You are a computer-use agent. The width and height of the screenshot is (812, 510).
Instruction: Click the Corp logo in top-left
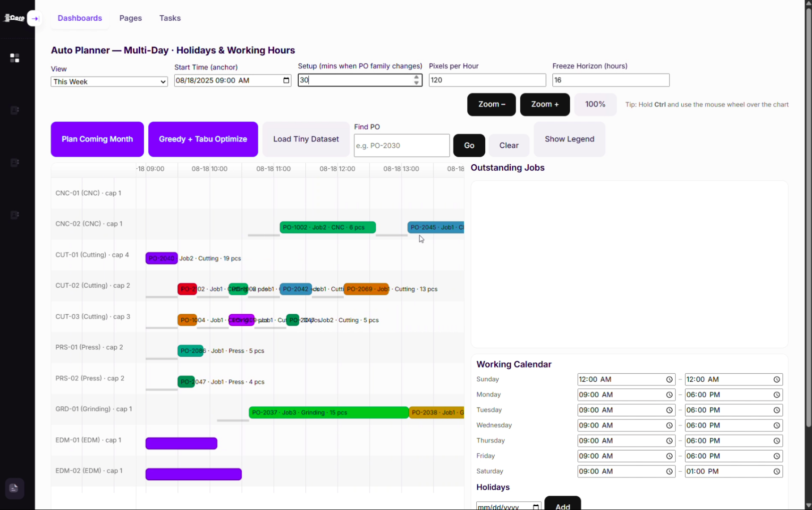click(15, 18)
